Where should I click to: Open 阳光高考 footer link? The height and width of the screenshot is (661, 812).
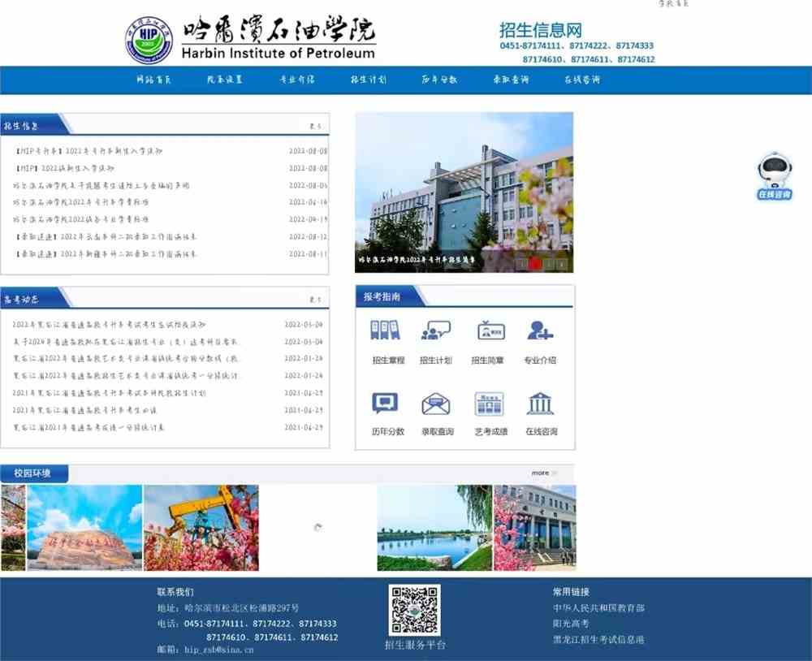(x=571, y=624)
